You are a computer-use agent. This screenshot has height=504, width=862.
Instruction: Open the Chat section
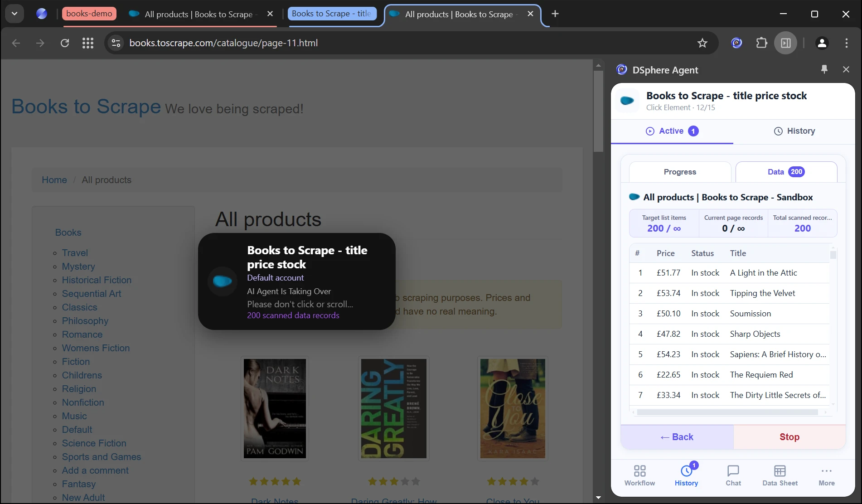tap(733, 475)
